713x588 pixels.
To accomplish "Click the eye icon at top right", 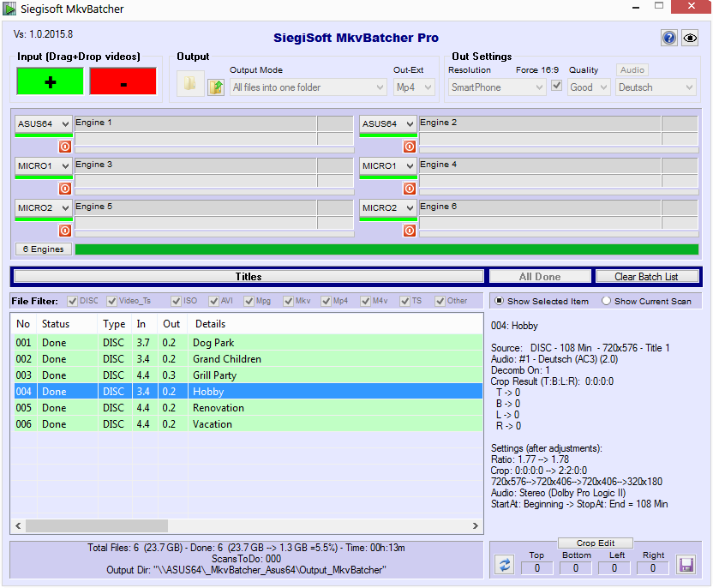I will 690,38.
